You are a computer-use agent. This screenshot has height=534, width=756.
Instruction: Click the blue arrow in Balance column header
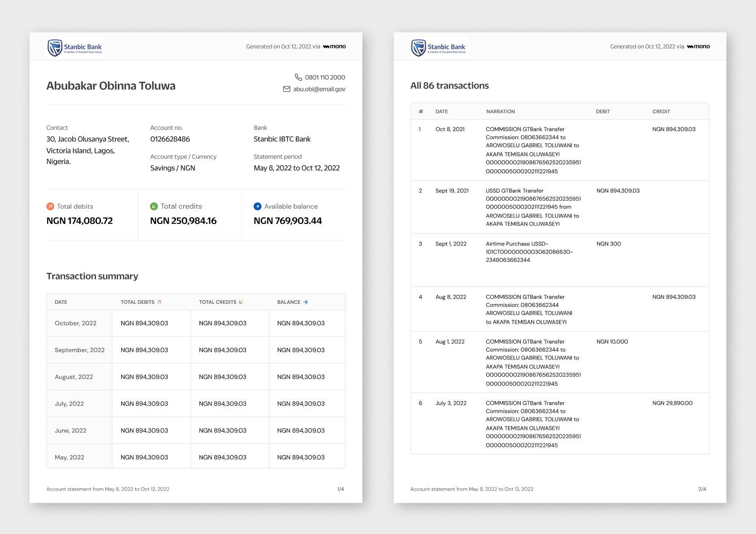click(306, 302)
